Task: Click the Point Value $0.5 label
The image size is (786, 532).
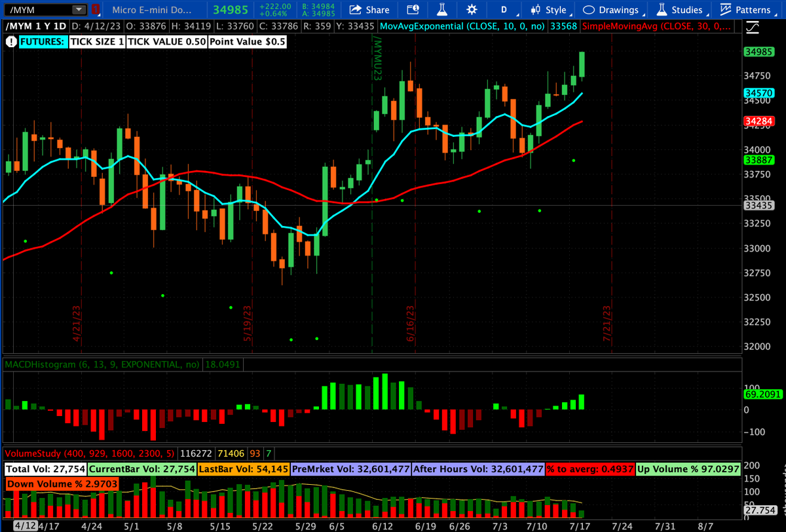Action: [x=247, y=41]
